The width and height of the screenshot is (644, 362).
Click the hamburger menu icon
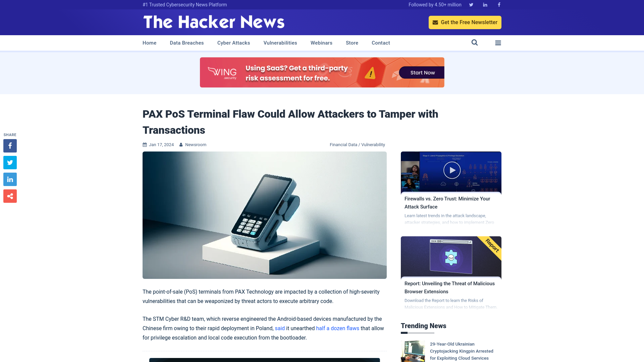point(498,43)
